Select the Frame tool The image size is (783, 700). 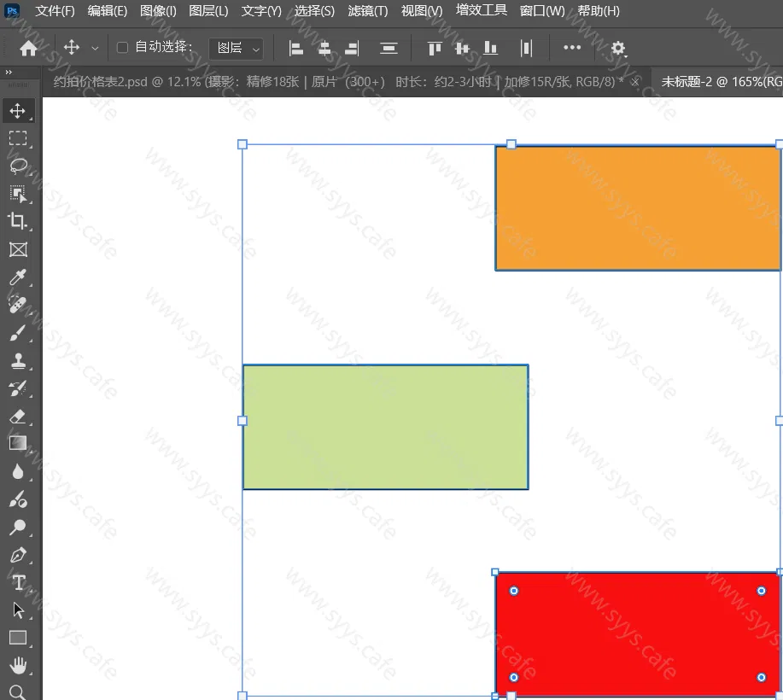[18, 249]
